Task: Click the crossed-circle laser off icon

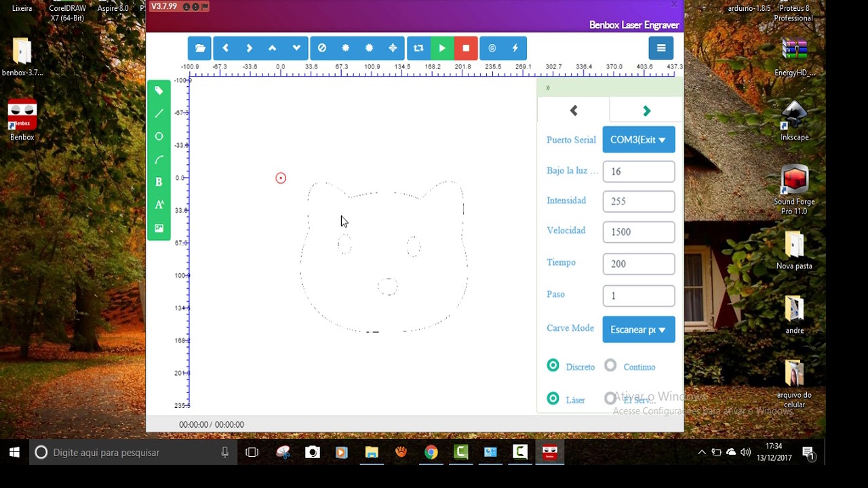Action: click(x=322, y=48)
